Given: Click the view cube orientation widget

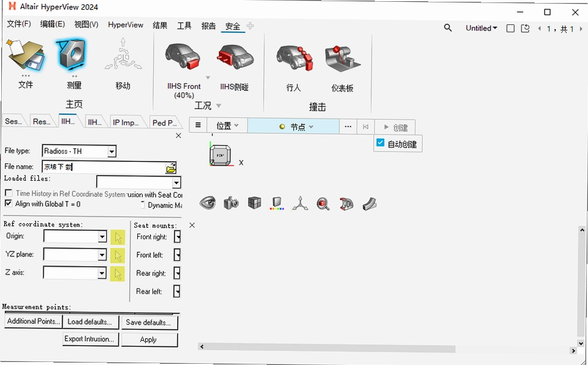Looking at the screenshot, I should click(220, 155).
